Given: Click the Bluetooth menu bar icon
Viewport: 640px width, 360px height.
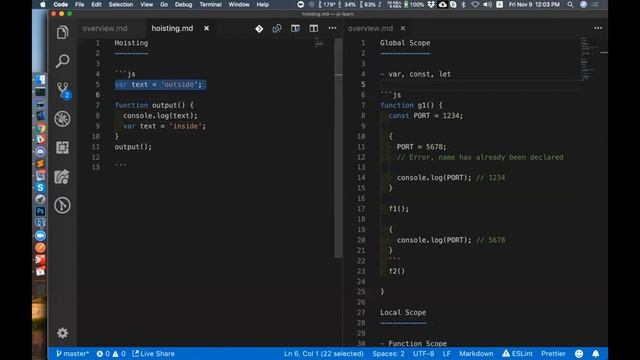Looking at the screenshot, I should [x=463, y=4].
